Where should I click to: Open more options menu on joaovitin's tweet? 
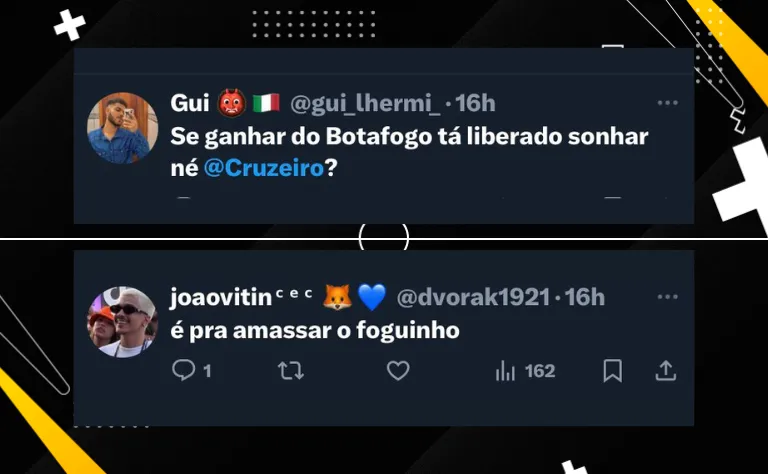[668, 297]
